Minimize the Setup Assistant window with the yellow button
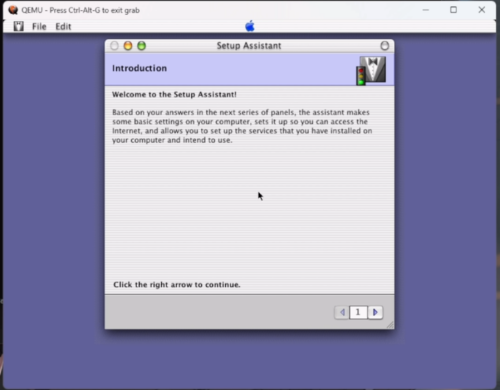 pos(128,46)
